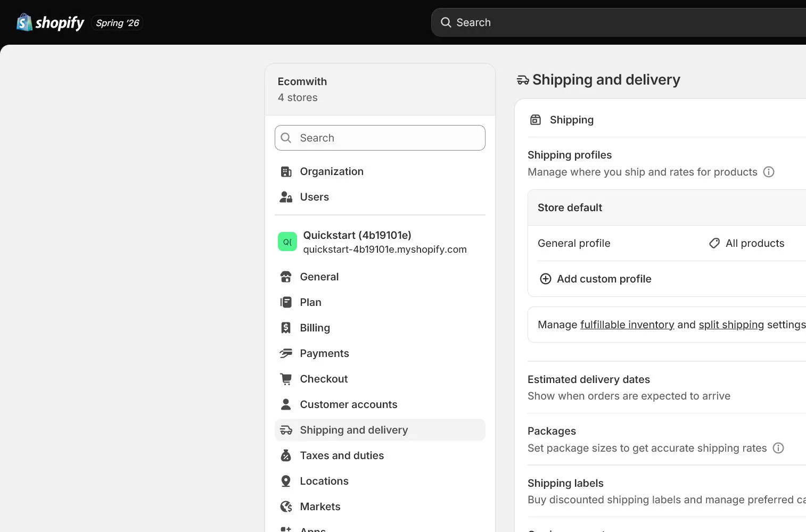The image size is (806, 532).
Task: Focus the top Search bar
Action: pos(619,22)
